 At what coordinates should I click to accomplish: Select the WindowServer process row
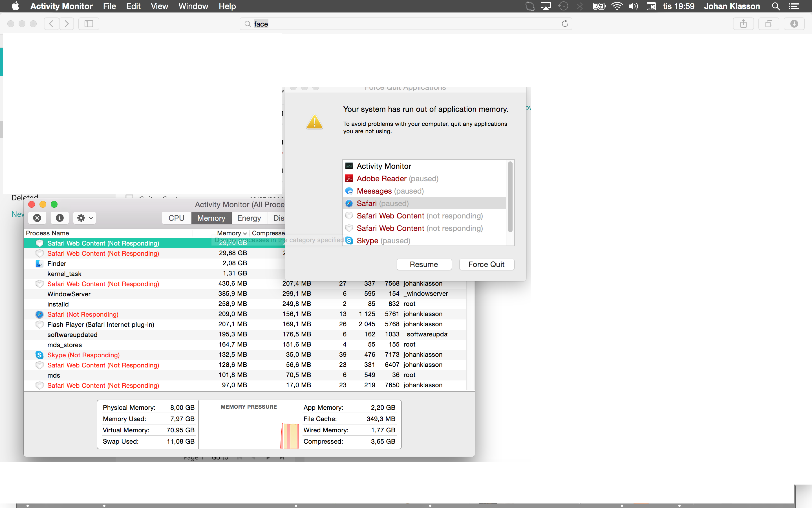(245, 294)
